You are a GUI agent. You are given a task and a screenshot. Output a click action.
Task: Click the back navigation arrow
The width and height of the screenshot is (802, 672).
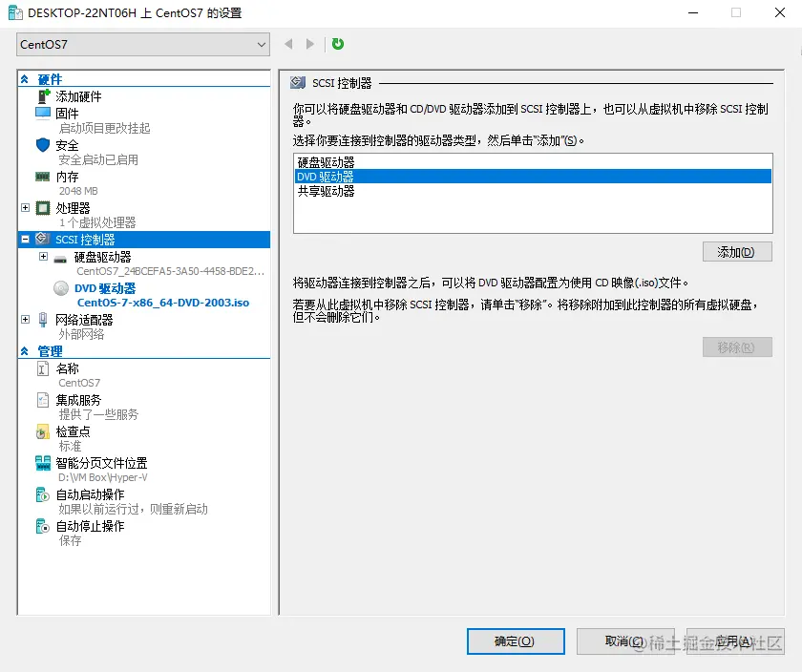(287, 44)
